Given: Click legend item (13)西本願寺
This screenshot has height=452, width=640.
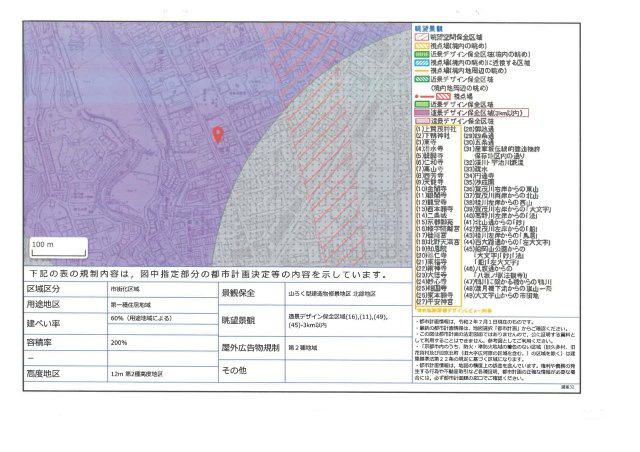Looking at the screenshot, I should coord(434,209).
